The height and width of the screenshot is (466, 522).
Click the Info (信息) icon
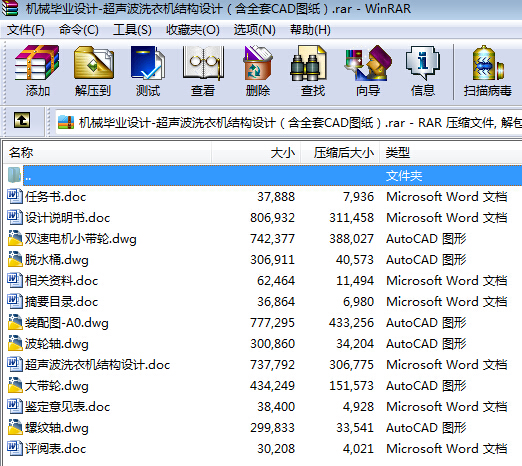422,63
